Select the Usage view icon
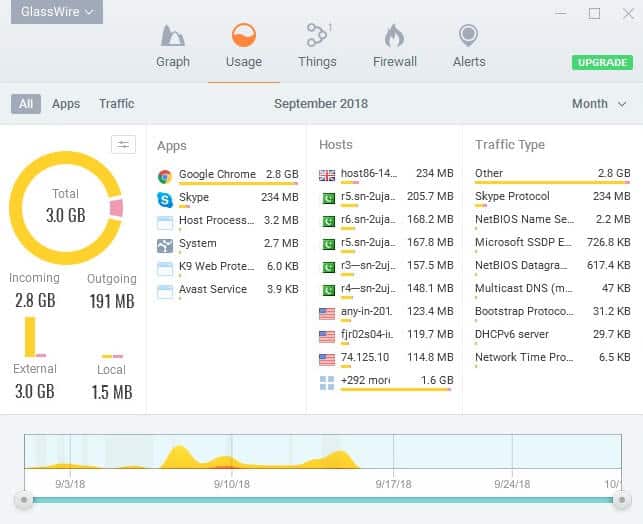Viewport: 643px width, 524px height. tap(244, 35)
